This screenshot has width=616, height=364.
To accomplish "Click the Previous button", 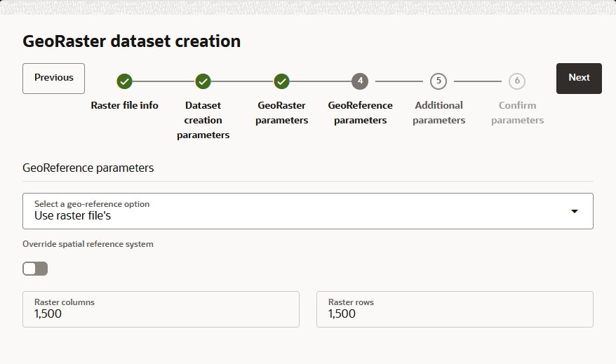I will pos(53,79).
